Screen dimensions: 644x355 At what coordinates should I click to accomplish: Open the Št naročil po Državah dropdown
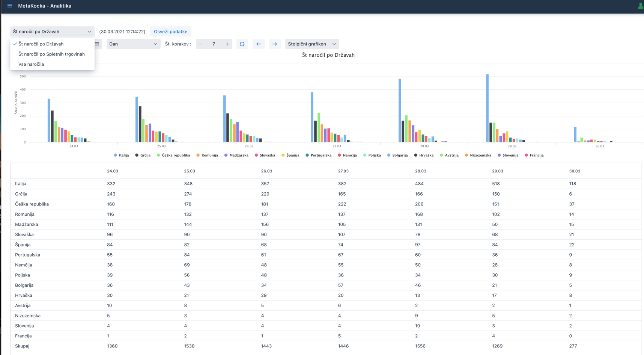click(x=52, y=32)
